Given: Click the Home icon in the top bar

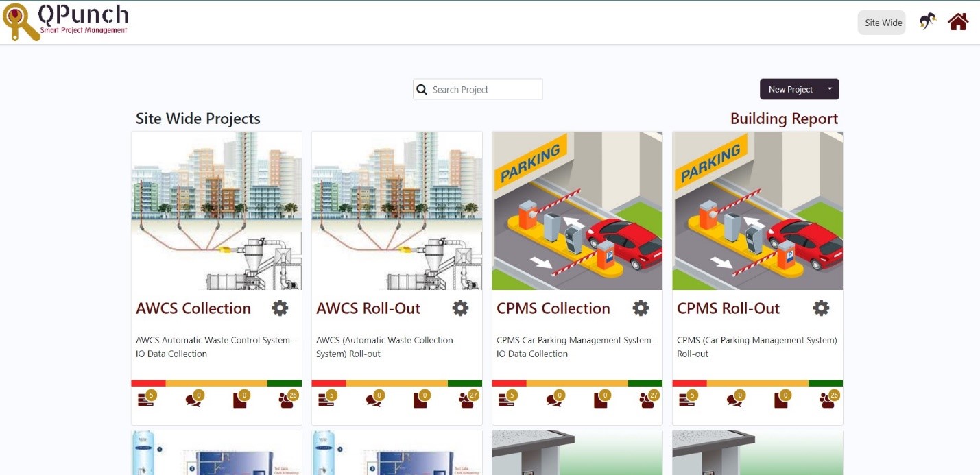Looking at the screenshot, I should 957,21.
